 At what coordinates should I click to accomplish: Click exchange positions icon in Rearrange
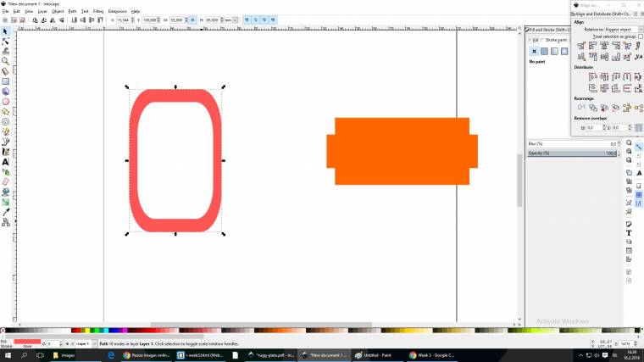click(x=592, y=108)
